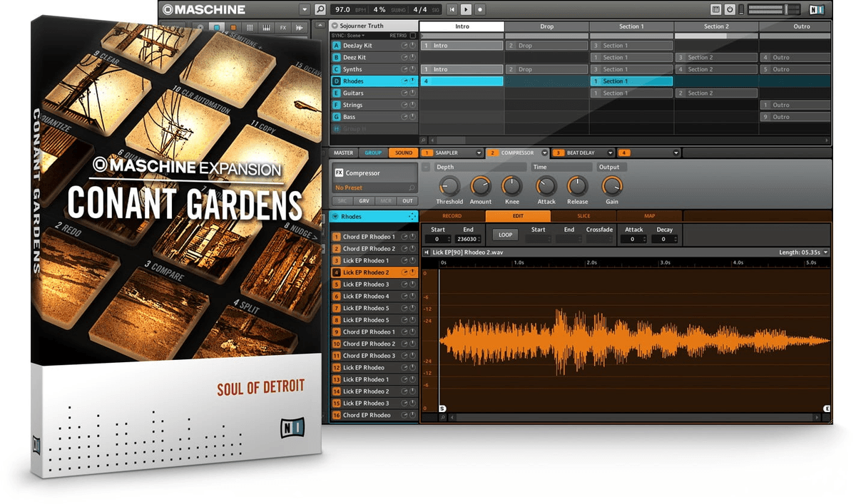Click the GRV button

[x=364, y=201]
